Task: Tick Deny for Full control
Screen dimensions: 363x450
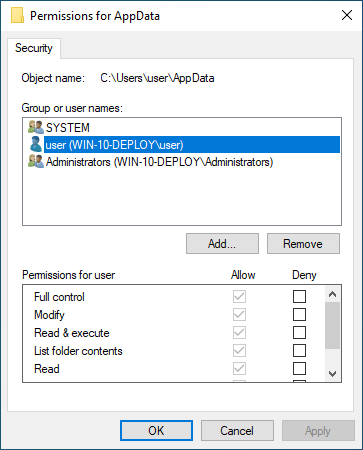Action: [x=299, y=296]
